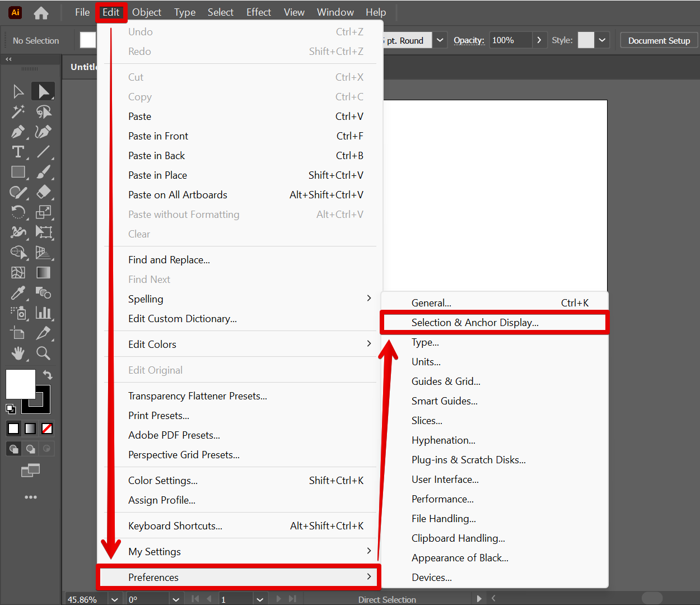
Task: Select the Hand tool
Action: click(18, 353)
